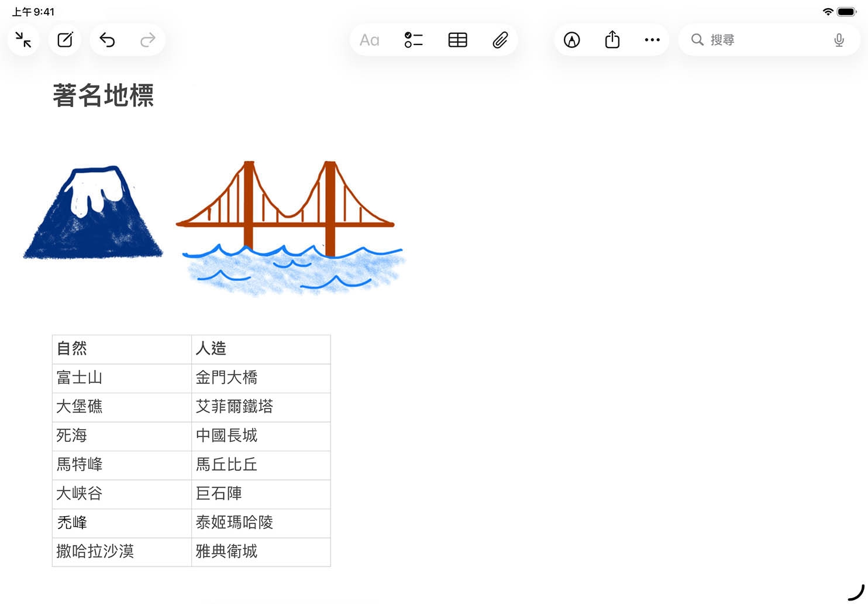Select the 撒哈拉沙漠 table cell
Viewport: 868px width, 604px height.
tap(122, 552)
